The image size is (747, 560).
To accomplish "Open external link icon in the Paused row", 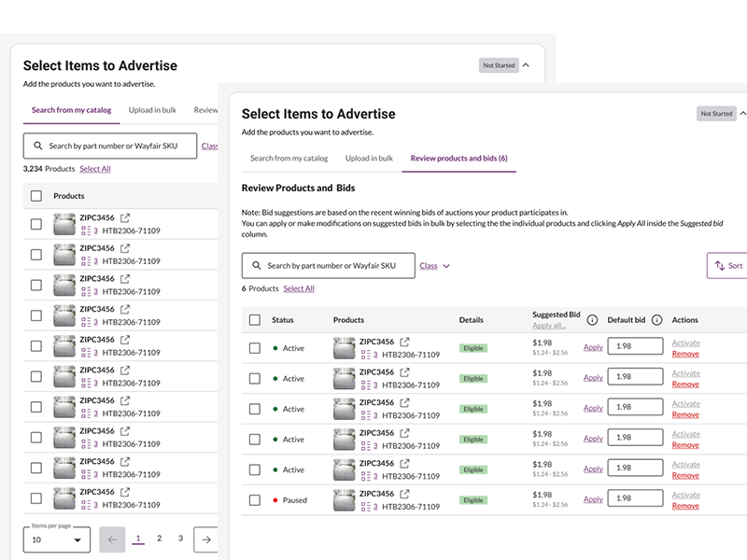I will coord(405,494).
